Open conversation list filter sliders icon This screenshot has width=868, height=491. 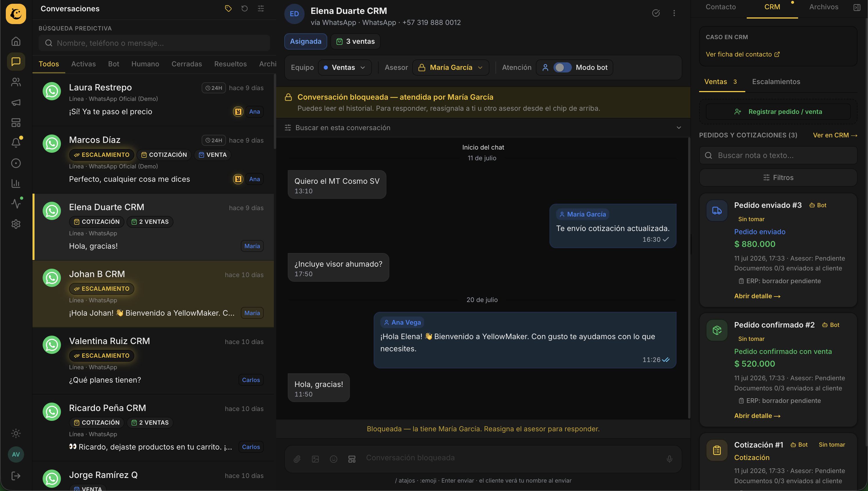pyautogui.click(x=261, y=9)
